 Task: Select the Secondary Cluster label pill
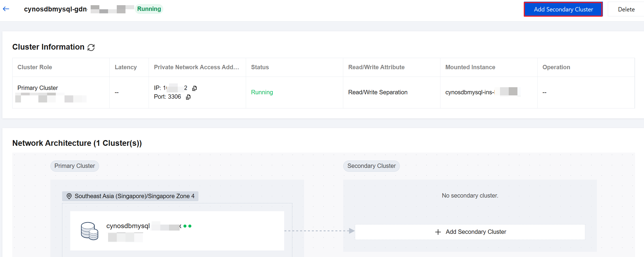(x=371, y=166)
